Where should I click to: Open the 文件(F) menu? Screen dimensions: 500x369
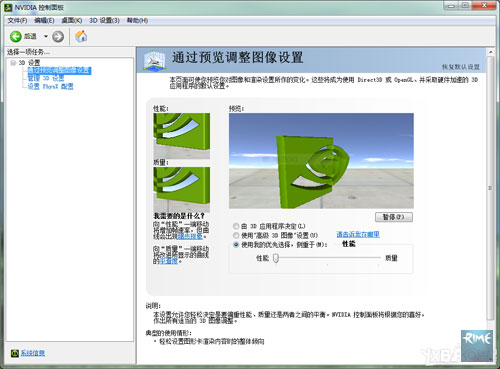pos(17,21)
